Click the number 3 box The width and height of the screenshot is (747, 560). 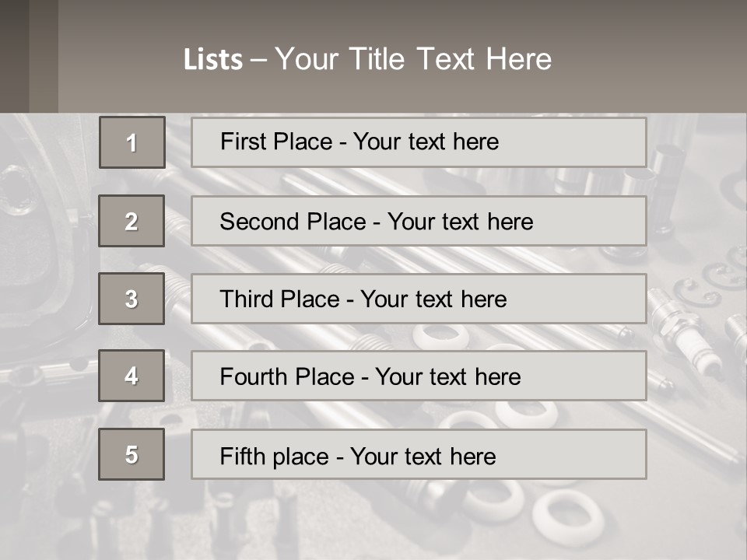click(x=132, y=299)
